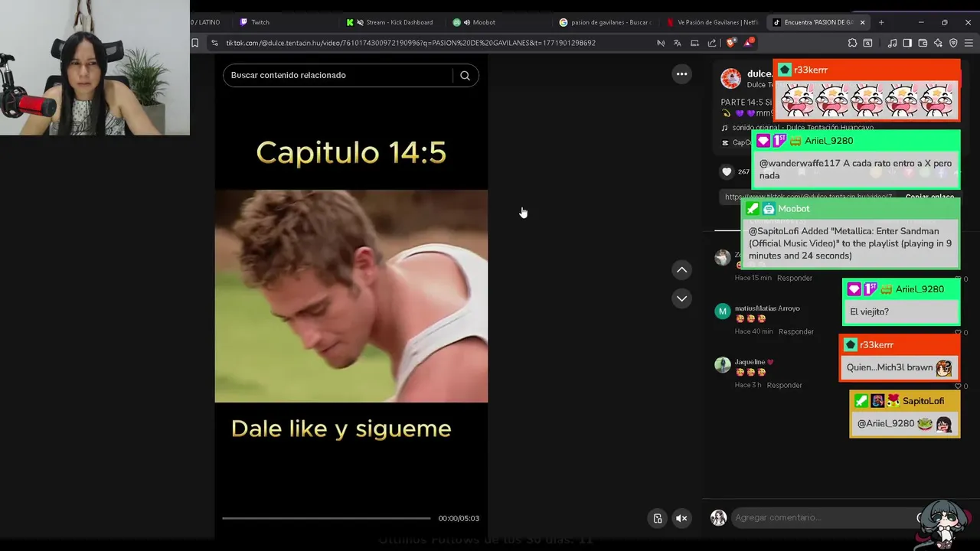Close the active TikTok tab
The height and width of the screenshot is (551, 980).
[862, 22]
